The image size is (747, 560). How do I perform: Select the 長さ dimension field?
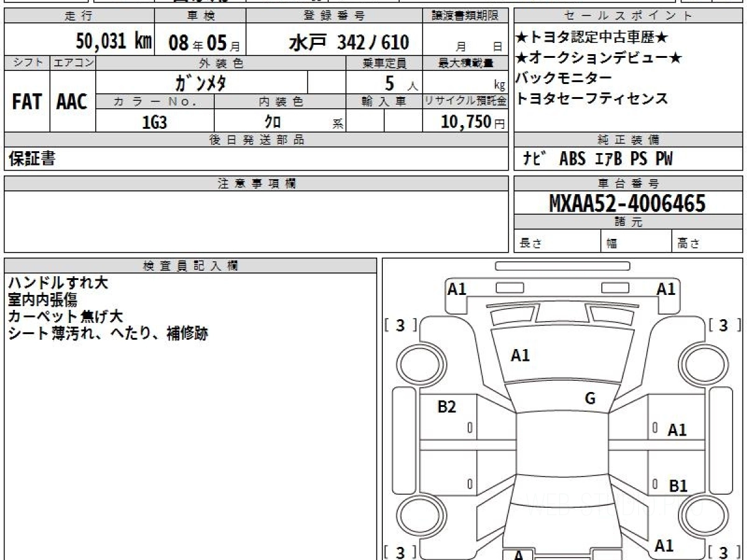click(x=557, y=242)
